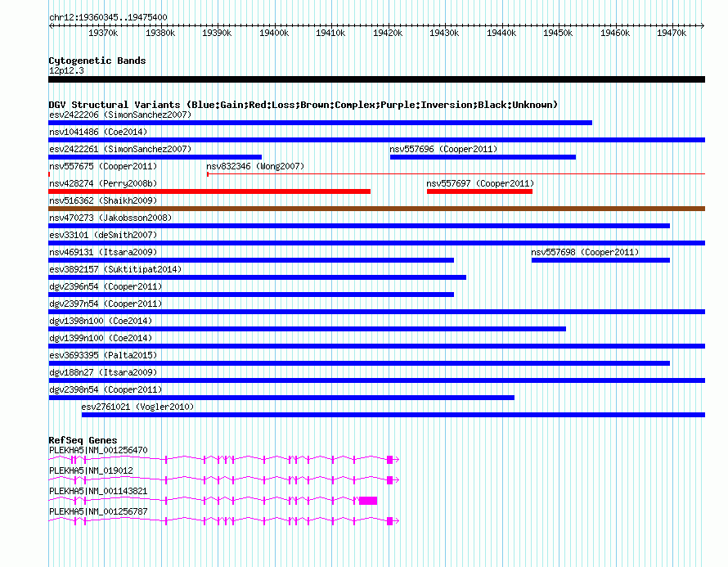Image resolution: width=728 pixels, height=567 pixels.
Task: Click the brown nsv516362 complex variant bar
Action: pyautogui.click(x=376, y=209)
